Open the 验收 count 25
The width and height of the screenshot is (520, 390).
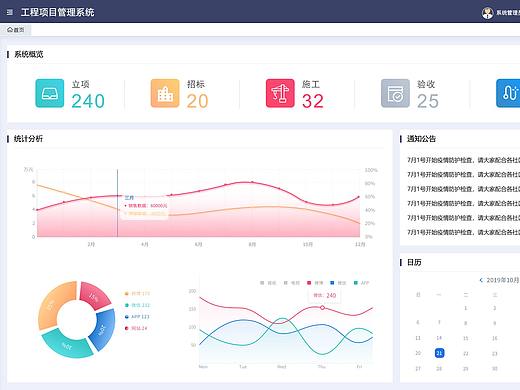(428, 101)
